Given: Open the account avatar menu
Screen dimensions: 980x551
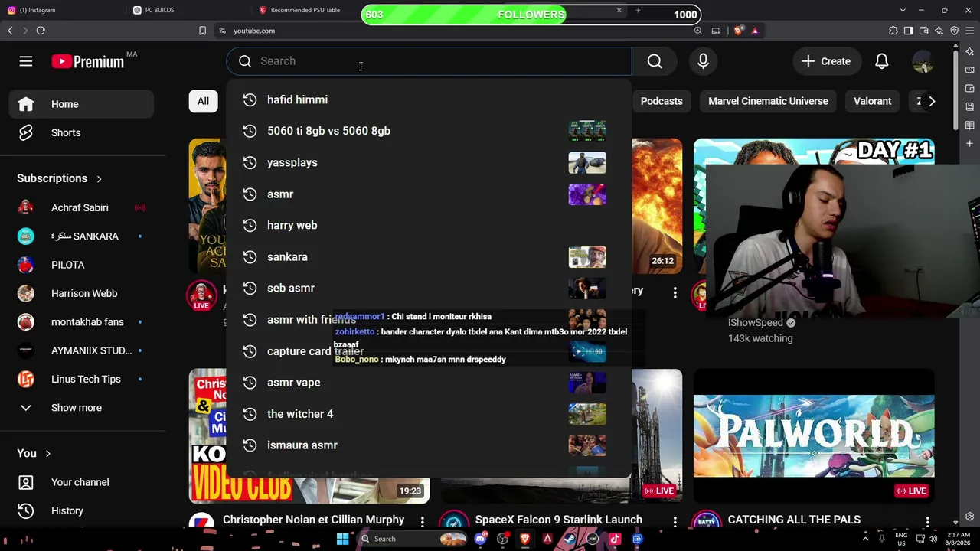Looking at the screenshot, I should [x=923, y=61].
